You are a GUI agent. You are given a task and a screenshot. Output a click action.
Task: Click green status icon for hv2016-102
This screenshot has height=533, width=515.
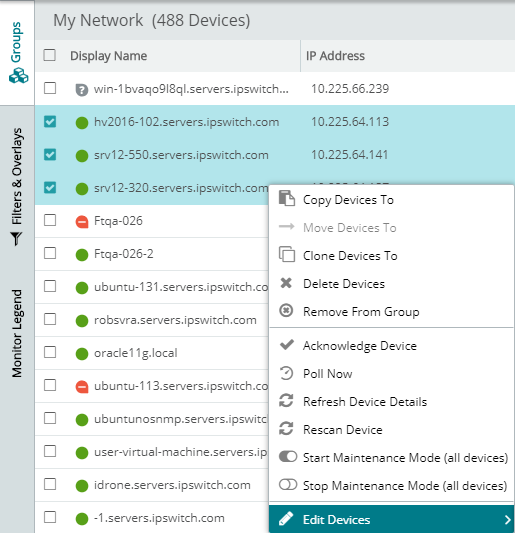click(82, 123)
